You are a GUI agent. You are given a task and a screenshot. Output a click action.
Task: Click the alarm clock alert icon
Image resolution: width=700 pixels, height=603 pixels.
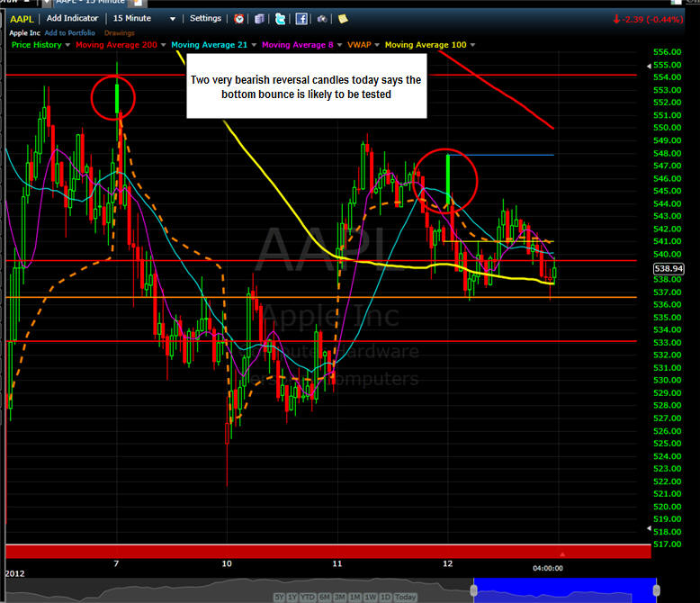click(x=238, y=18)
